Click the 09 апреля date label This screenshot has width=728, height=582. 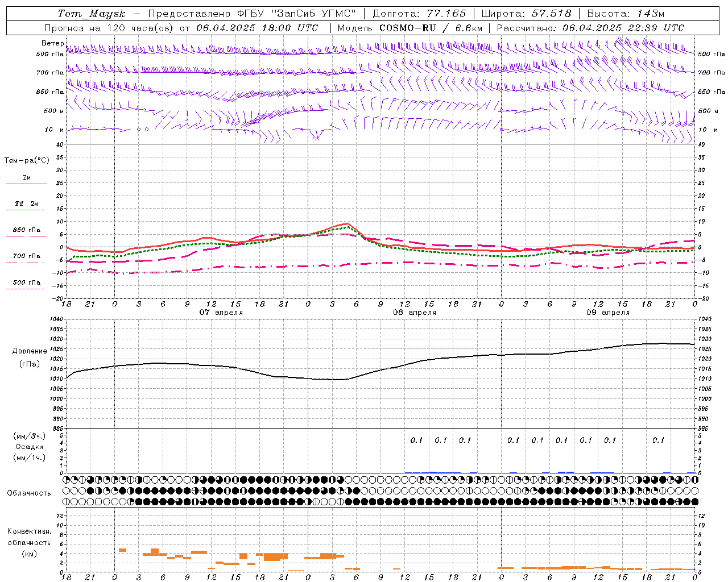tap(608, 313)
